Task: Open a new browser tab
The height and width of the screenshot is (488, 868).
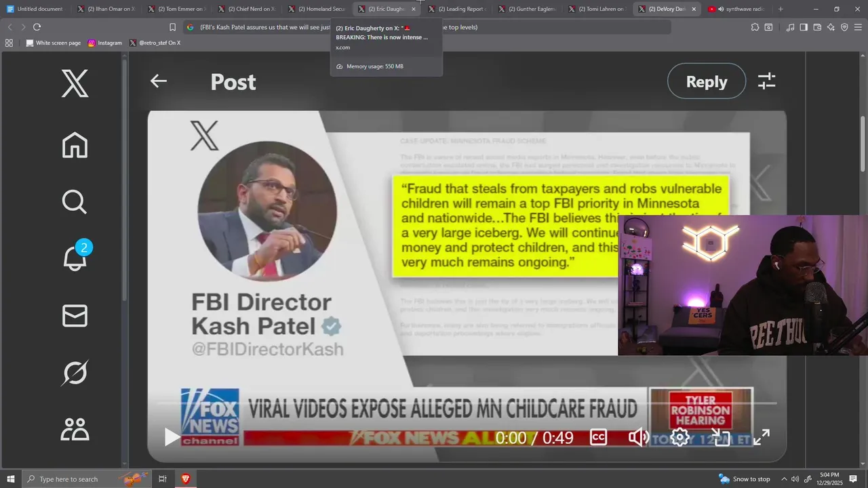Action: [x=781, y=9]
